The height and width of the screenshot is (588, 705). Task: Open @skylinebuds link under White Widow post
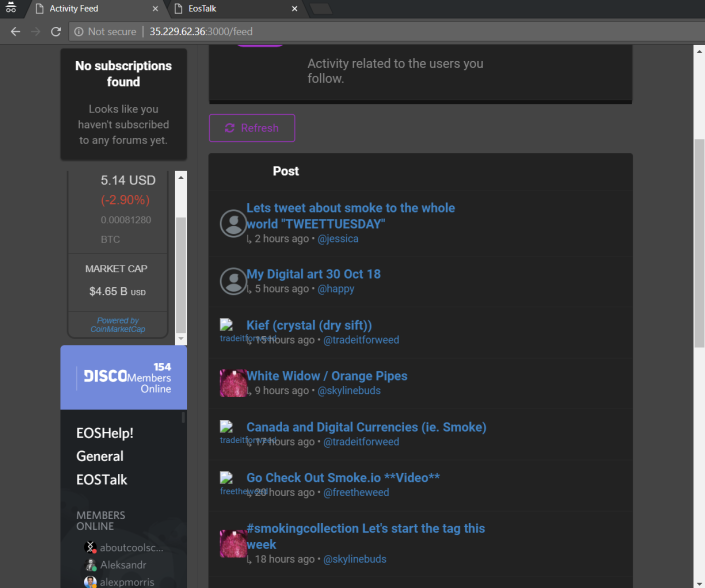[349, 391]
